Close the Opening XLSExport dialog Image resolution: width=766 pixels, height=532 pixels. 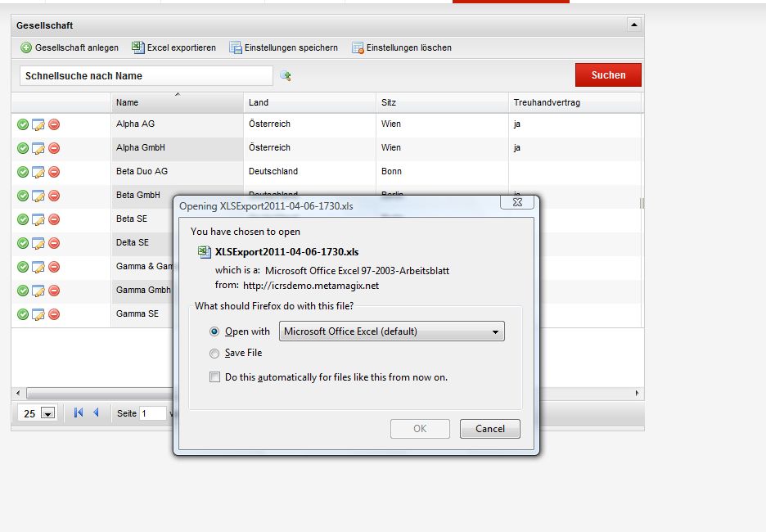[x=517, y=202]
